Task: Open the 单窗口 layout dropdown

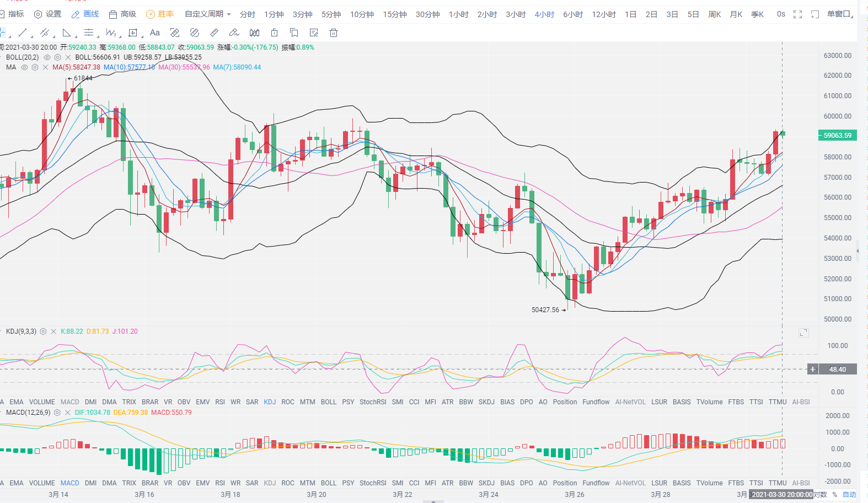Action: pyautogui.click(x=840, y=14)
